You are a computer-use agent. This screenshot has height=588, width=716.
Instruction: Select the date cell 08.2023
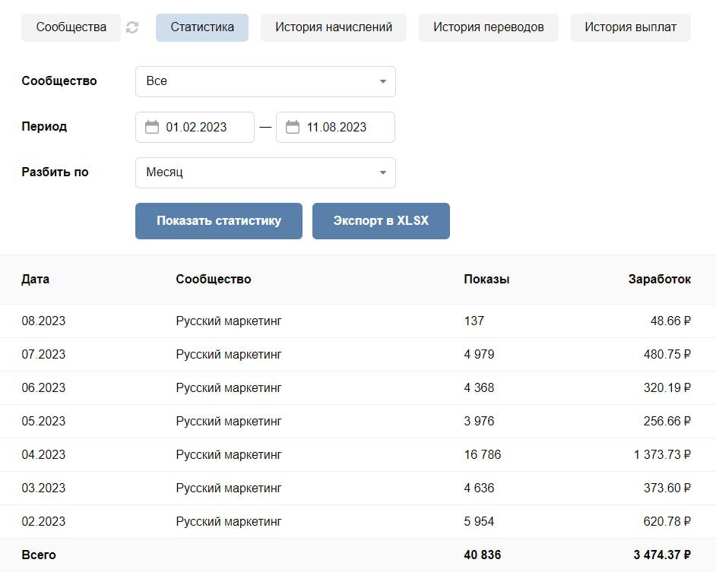pos(43,321)
